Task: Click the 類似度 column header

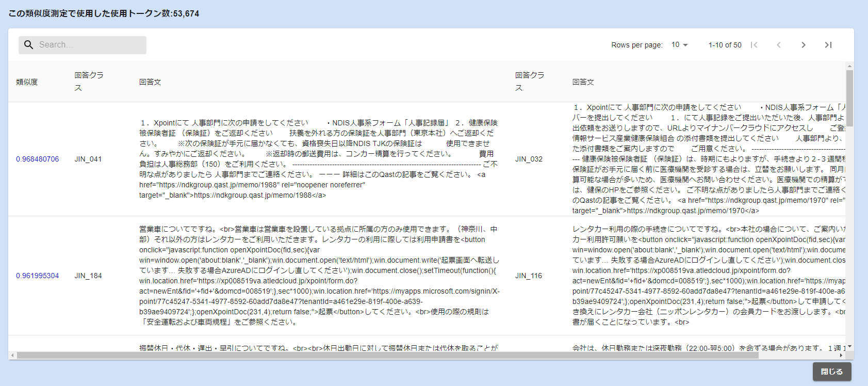Action: 27,82
